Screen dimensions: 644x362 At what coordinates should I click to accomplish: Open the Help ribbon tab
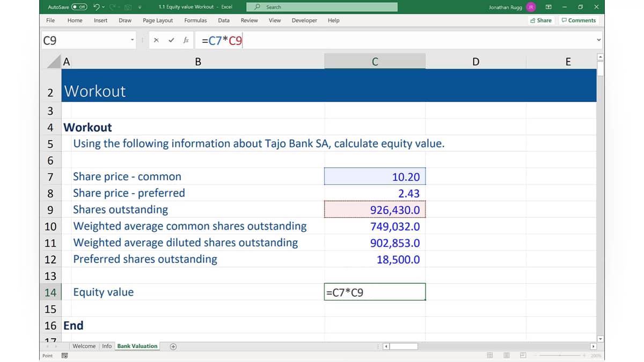(333, 20)
